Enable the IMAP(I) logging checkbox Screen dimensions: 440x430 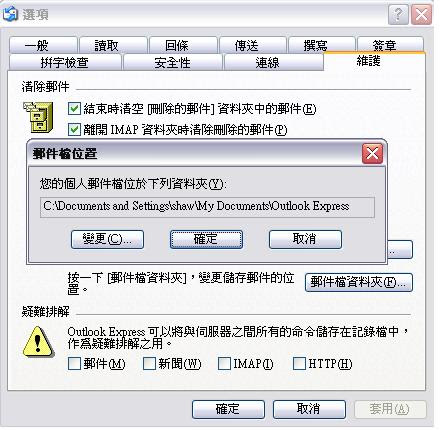(224, 364)
